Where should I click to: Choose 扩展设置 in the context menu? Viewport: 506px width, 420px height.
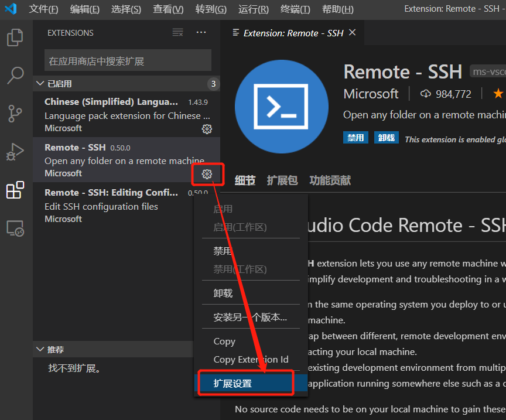pyautogui.click(x=251, y=384)
